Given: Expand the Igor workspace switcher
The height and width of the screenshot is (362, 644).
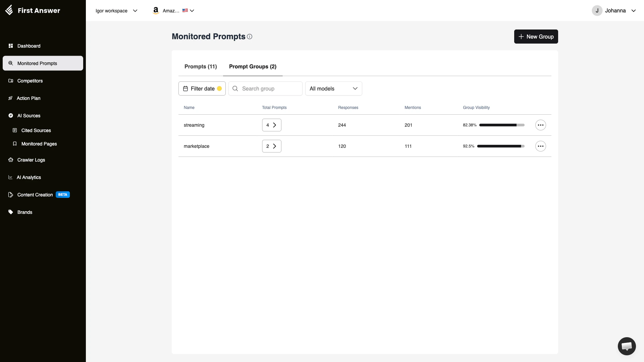Looking at the screenshot, I should (x=116, y=10).
